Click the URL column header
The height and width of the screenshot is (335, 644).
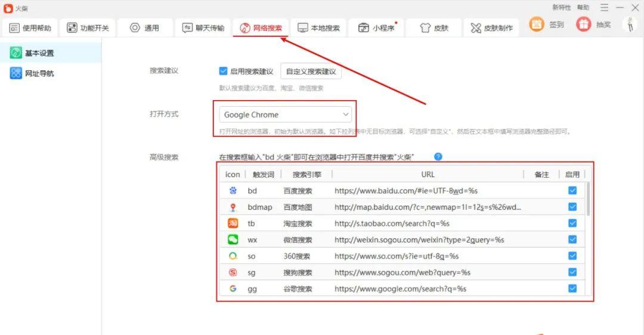click(x=428, y=175)
